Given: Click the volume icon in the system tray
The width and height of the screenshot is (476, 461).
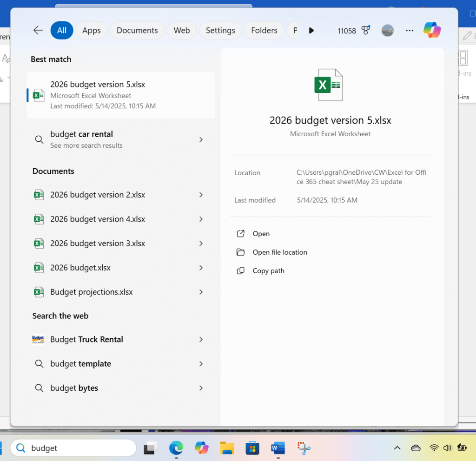Looking at the screenshot, I should coord(447,448).
